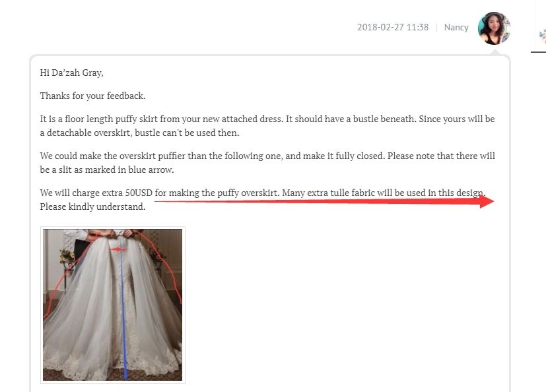Click the blue slit arrow tip in the photo
The height and width of the screenshot is (392, 546).
pos(125,376)
